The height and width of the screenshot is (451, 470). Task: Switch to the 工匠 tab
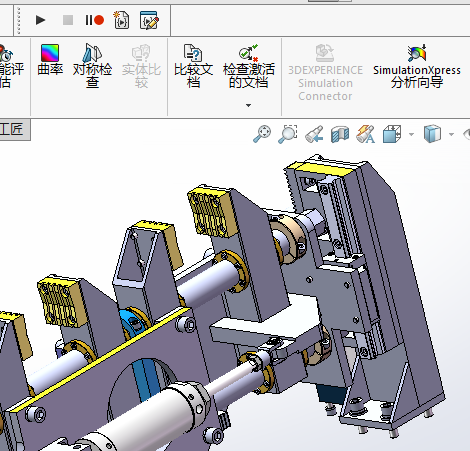pyautogui.click(x=13, y=129)
